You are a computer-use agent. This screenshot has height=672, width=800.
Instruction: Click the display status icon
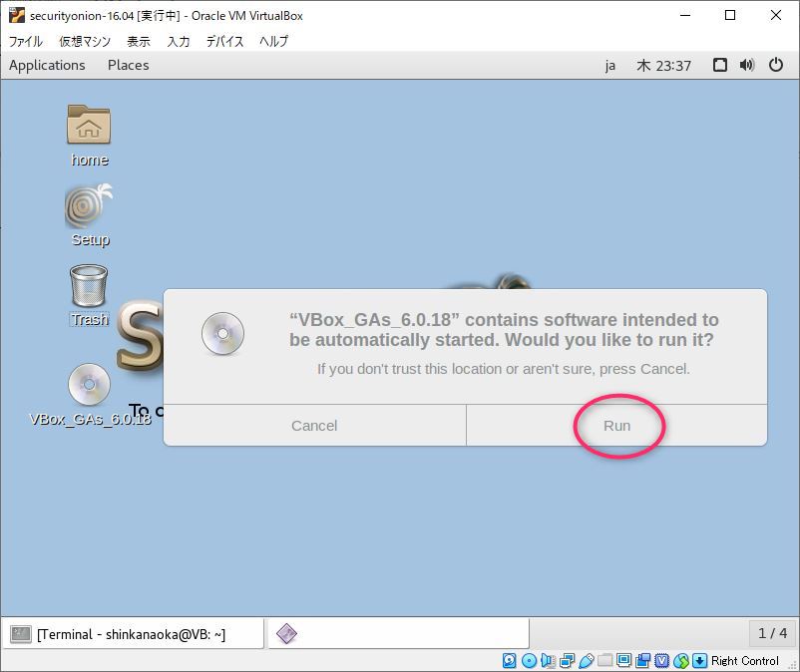click(x=623, y=661)
